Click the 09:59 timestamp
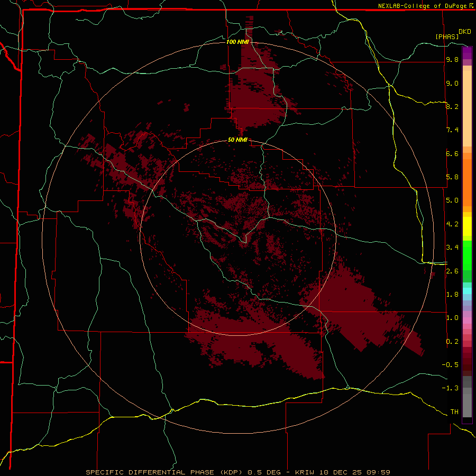The height and width of the screenshot is (476, 476). pyautogui.click(x=378, y=472)
